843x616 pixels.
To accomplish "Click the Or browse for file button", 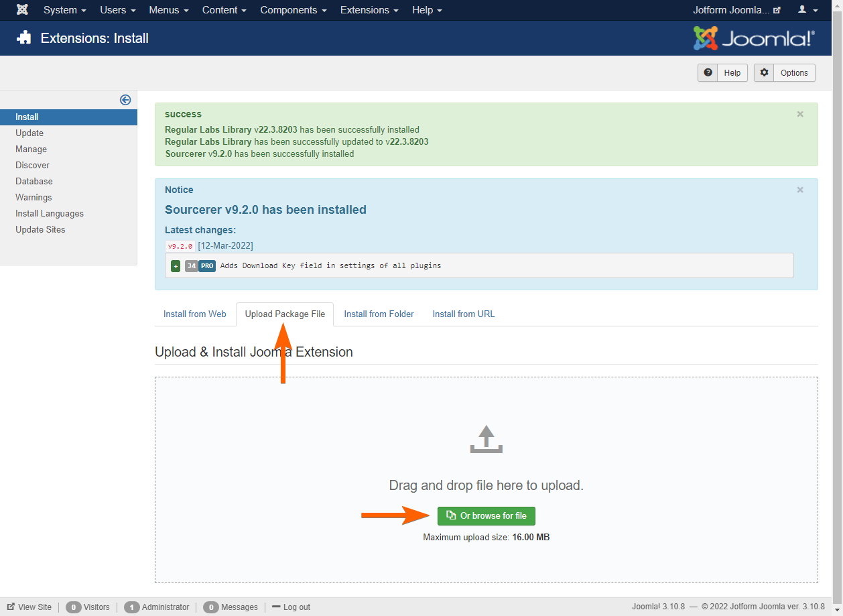I will 486,515.
